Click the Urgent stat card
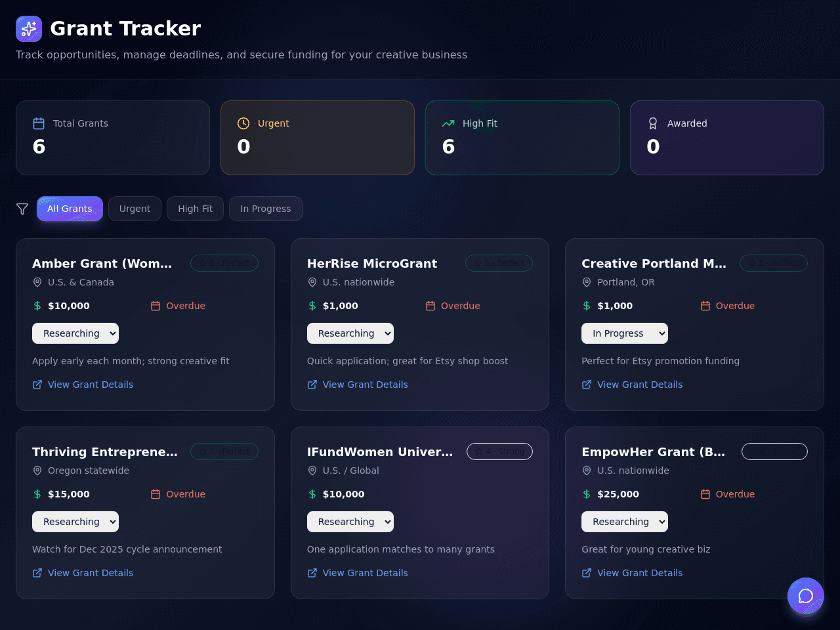Image resolution: width=840 pixels, height=630 pixels. tap(318, 138)
